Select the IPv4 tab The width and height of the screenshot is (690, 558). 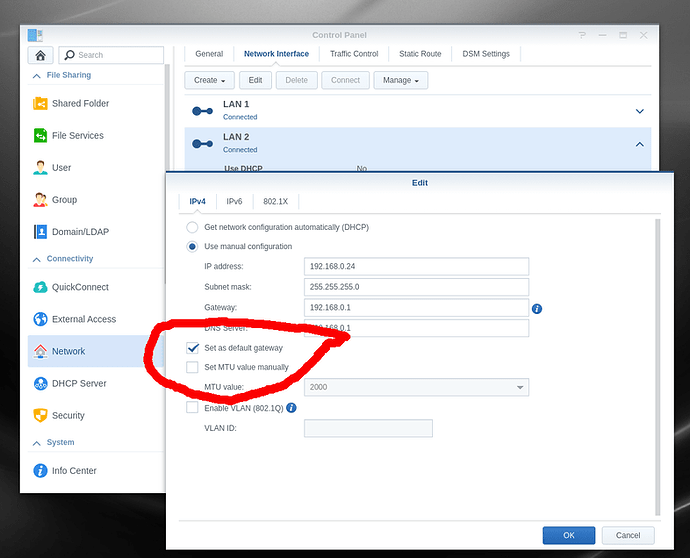pyautogui.click(x=197, y=201)
